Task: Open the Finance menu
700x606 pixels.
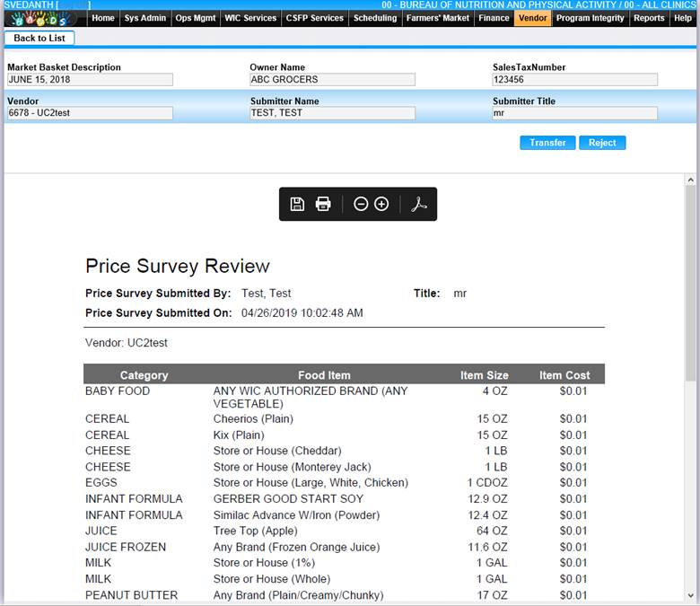Action: coord(494,18)
